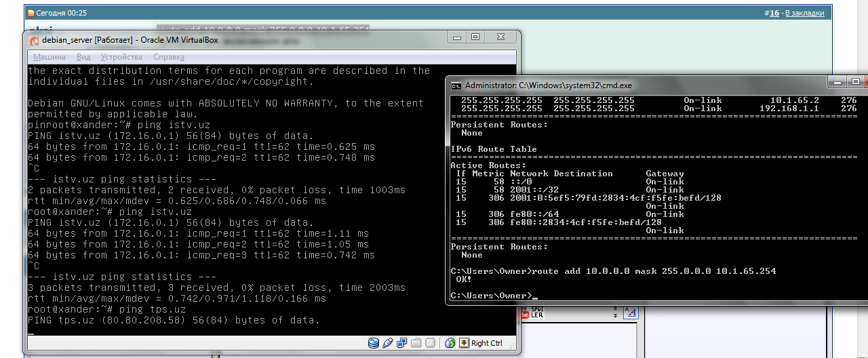This screenshot has height=358, width=868.
Task: Click the mouse integration status icon
Action: coord(450,343)
